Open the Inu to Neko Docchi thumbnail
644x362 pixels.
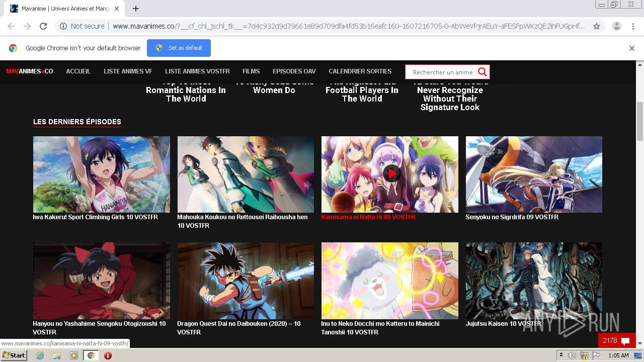click(x=390, y=281)
